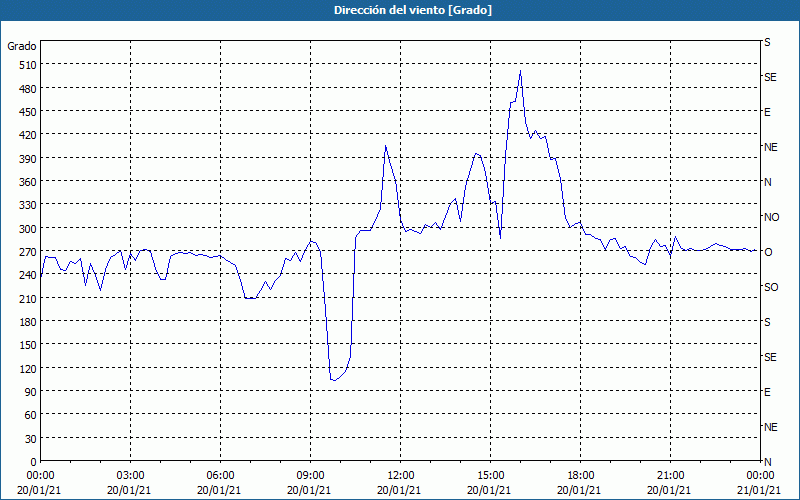The image size is (800, 500).
Task: Click the 0 degree axis label
Action: (34, 462)
